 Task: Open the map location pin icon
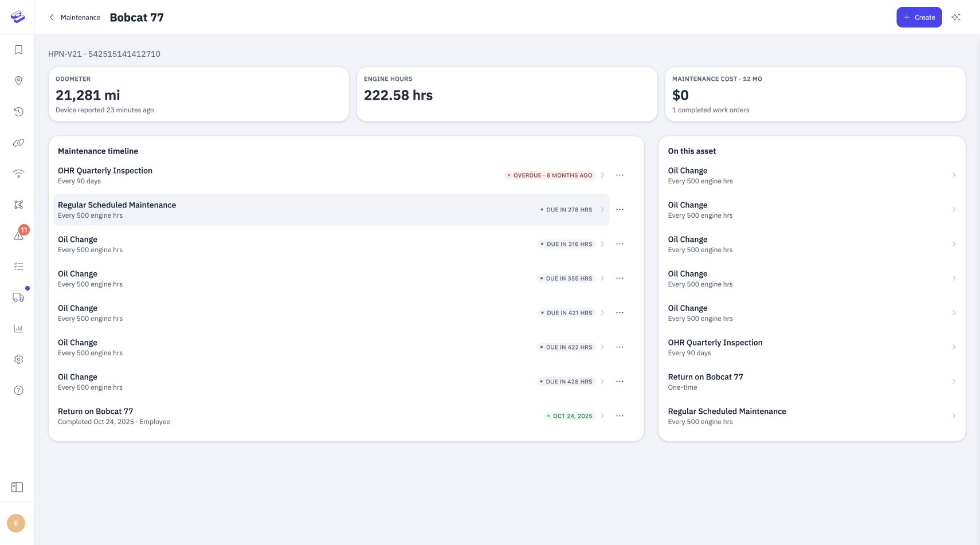point(18,81)
